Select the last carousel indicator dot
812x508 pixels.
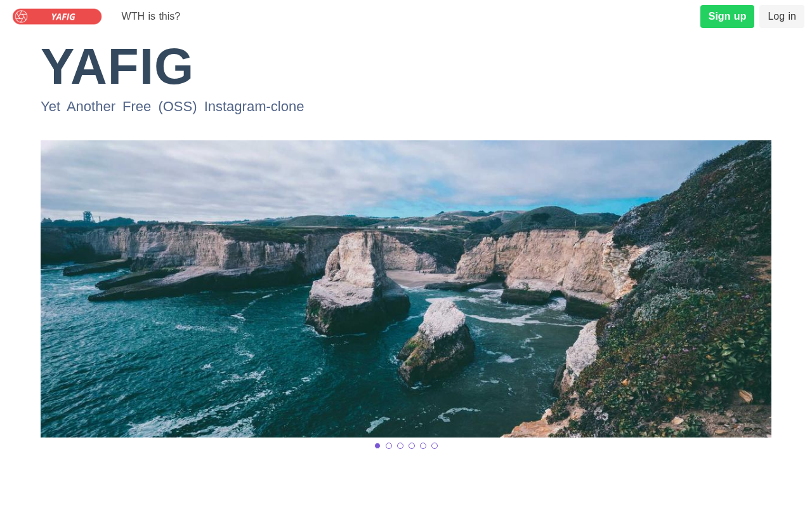pyautogui.click(x=435, y=446)
